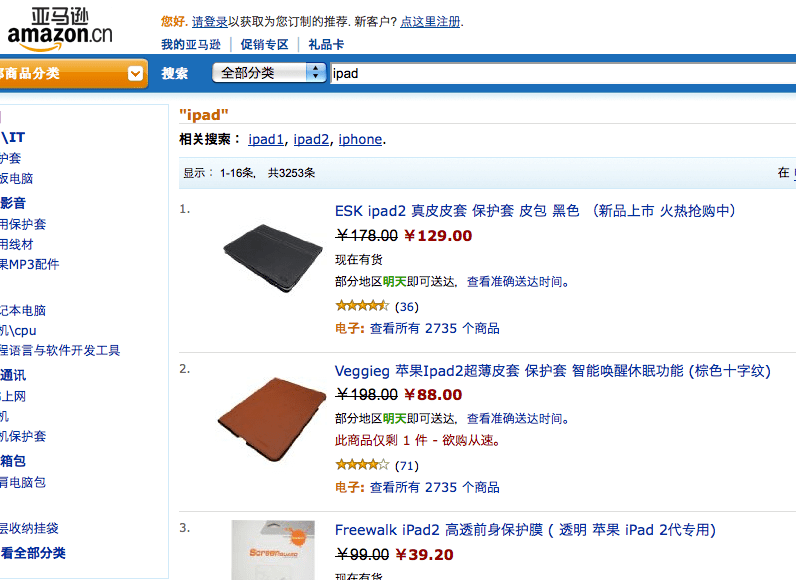The height and width of the screenshot is (580, 796).
Task: Click the Freewalk screen protector thumbnail
Action: [273, 550]
